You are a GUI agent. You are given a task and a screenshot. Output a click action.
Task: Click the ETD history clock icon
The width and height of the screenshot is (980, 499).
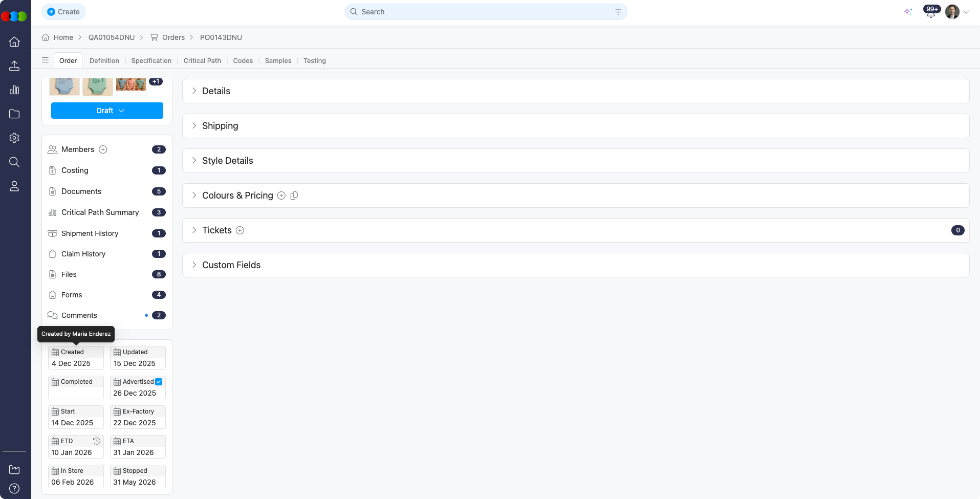pyautogui.click(x=96, y=441)
